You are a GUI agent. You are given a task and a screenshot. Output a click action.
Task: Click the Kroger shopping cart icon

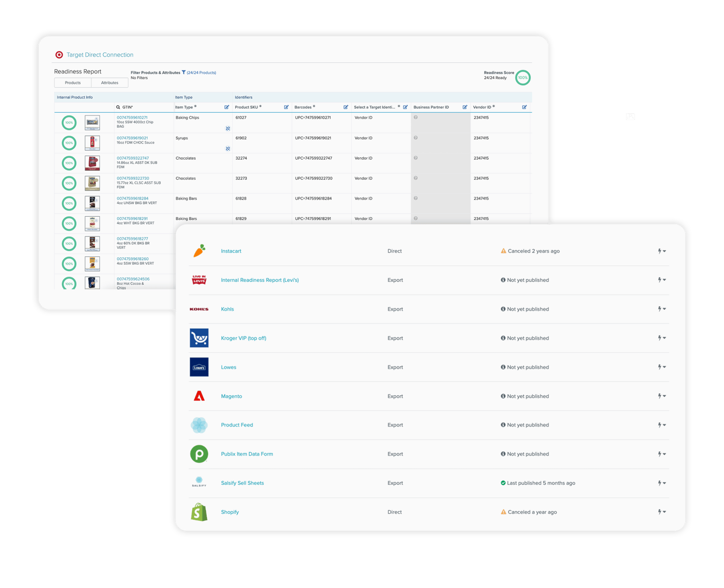(x=199, y=338)
